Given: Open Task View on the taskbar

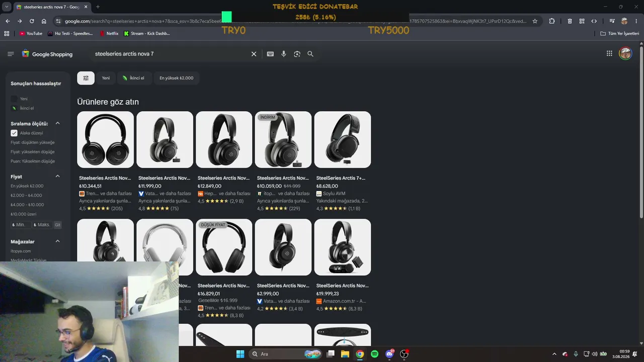Looking at the screenshot, I should coord(331,354).
